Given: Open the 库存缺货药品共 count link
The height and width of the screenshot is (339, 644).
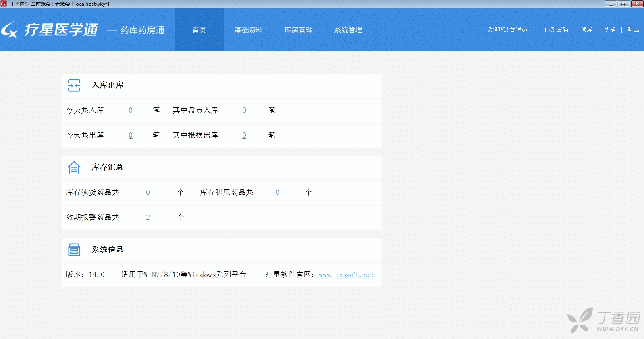Looking at the screenshot, I should (x=148, y=192).
